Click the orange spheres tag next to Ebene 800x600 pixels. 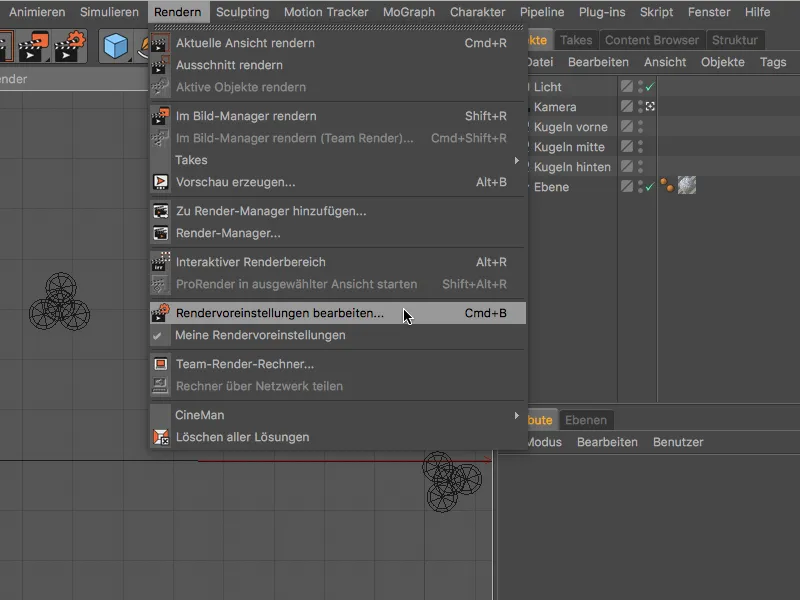(x=666, y=185)
